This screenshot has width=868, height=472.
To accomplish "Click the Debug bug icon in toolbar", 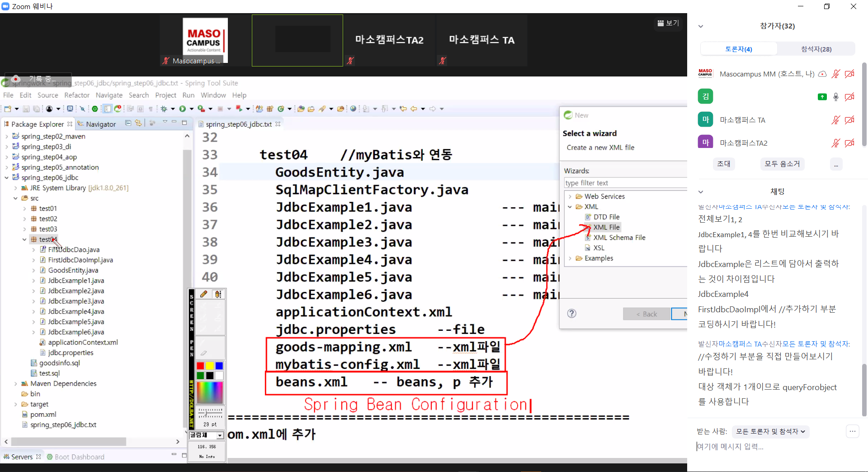I will [x=164, y=109].
